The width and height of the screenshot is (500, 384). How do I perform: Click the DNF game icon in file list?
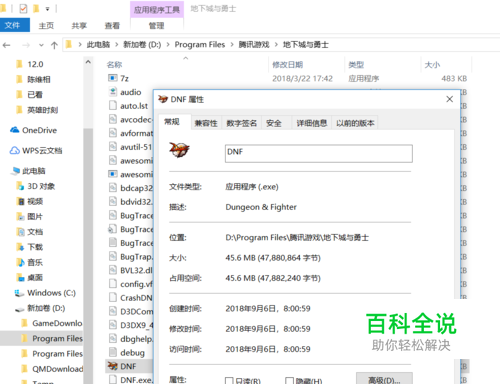[113, 366]
